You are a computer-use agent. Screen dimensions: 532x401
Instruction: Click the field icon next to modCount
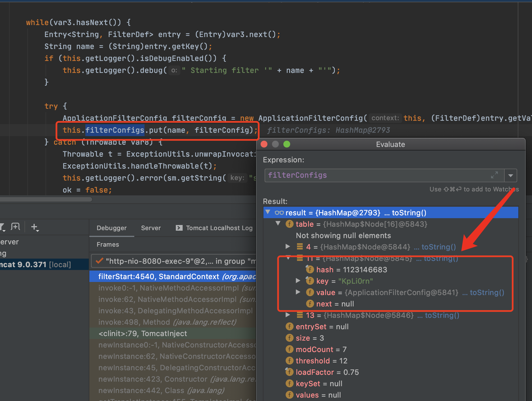tap(289, 349)
